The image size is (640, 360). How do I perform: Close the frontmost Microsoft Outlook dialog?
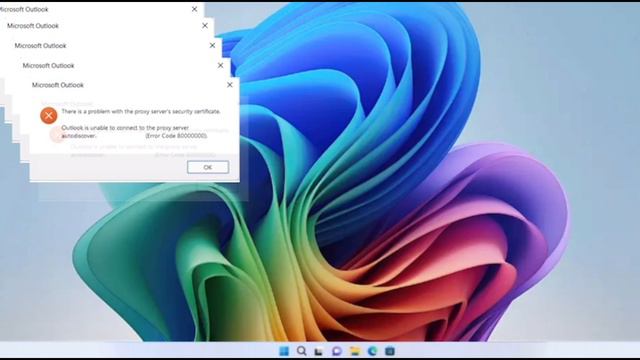(230, 85)
